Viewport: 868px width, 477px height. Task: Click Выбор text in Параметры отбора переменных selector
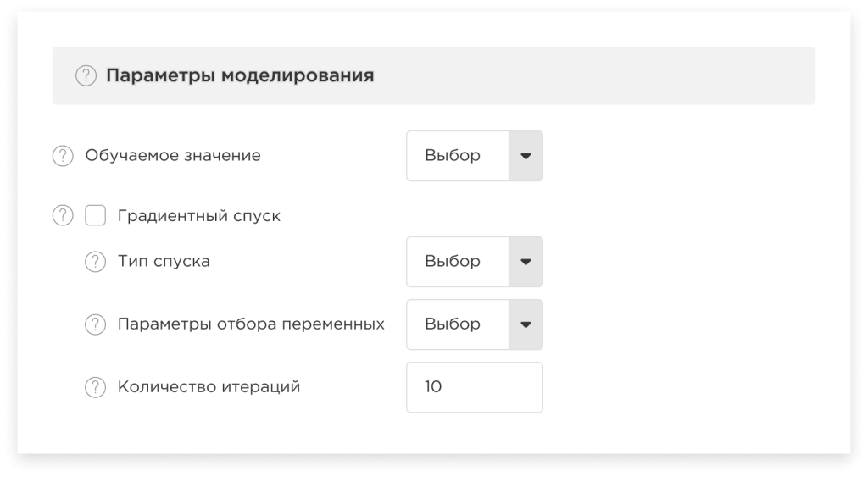[x=453, y=324]
